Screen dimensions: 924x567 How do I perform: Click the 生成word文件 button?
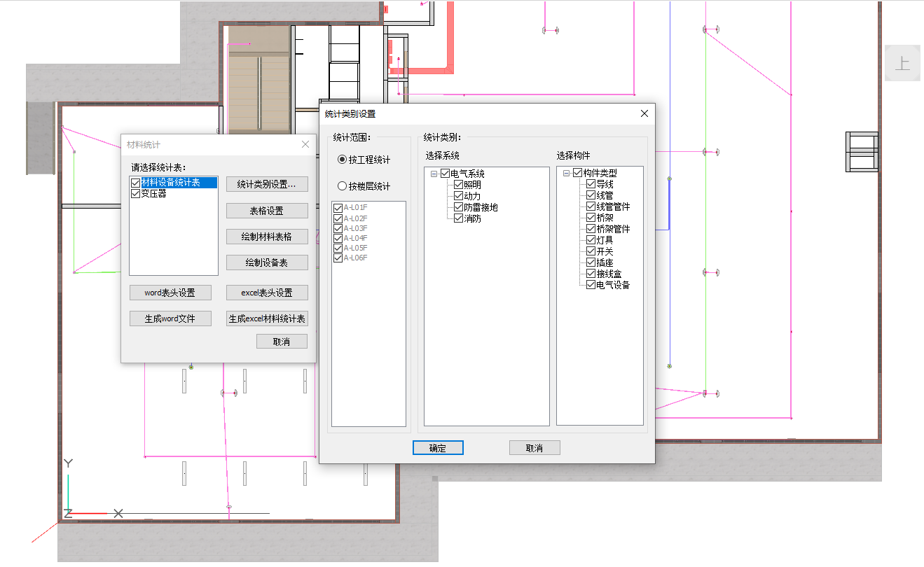click(x=170, y=318)
